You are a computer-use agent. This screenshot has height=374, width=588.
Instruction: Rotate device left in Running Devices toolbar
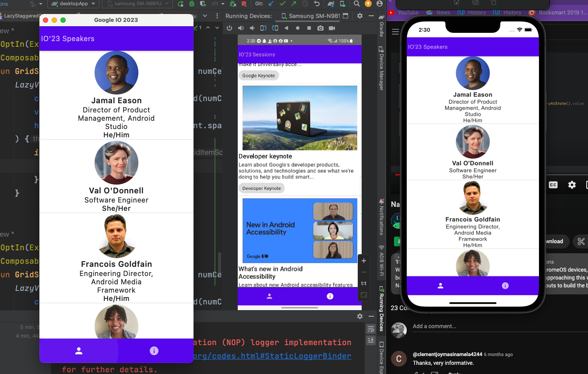(x=264, y=28)
